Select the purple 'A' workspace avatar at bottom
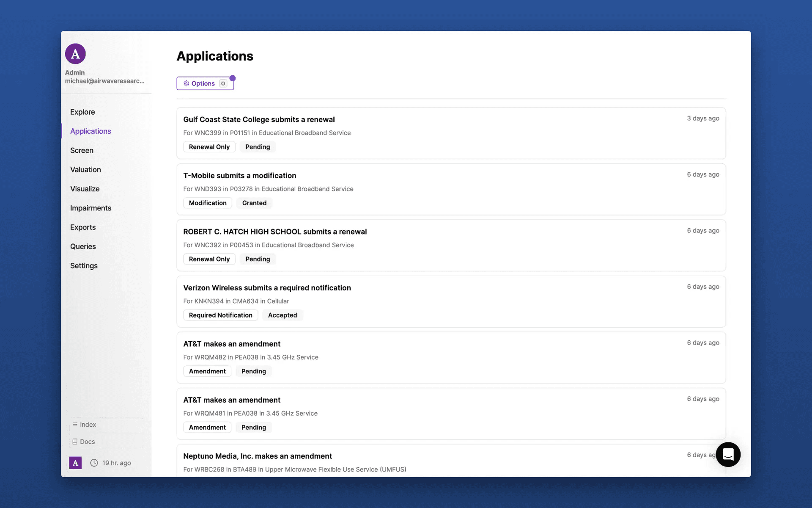 [x=75, y=463]
